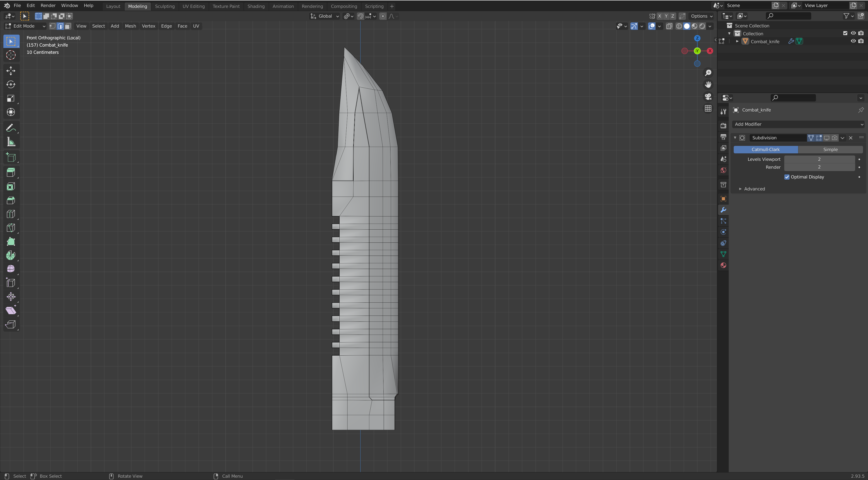This screenshot has width=868, height=480.
Task: Open the Mesh menu
Action: [x=130, y=26]
